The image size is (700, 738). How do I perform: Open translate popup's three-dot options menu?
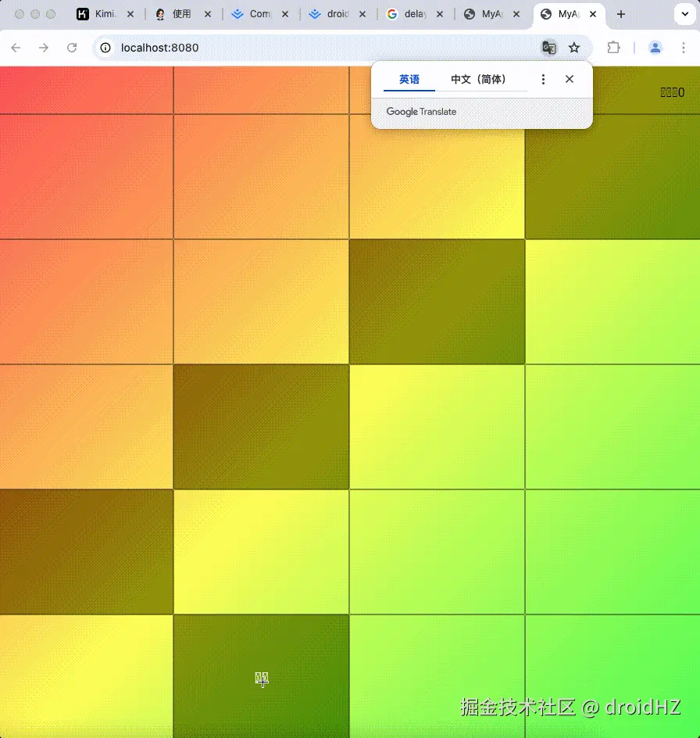(x=543, y=79)
